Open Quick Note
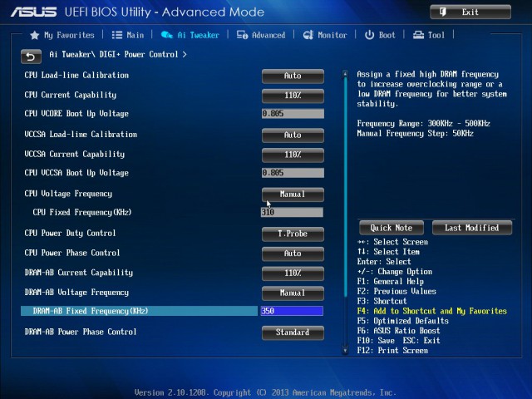 coord(392,228)
